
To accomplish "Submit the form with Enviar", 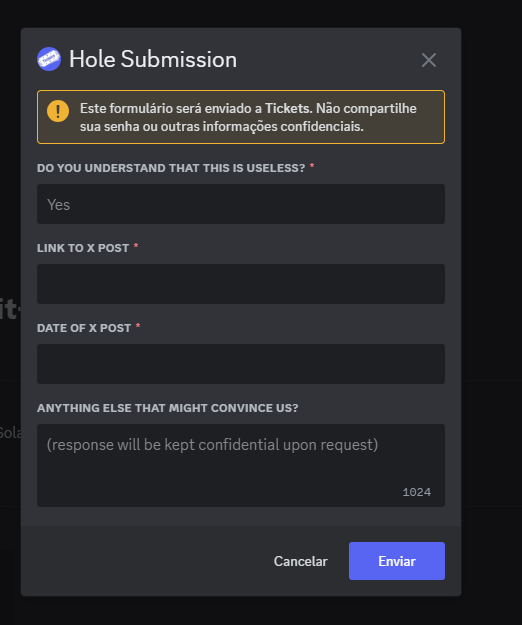I will click(397, 561).
